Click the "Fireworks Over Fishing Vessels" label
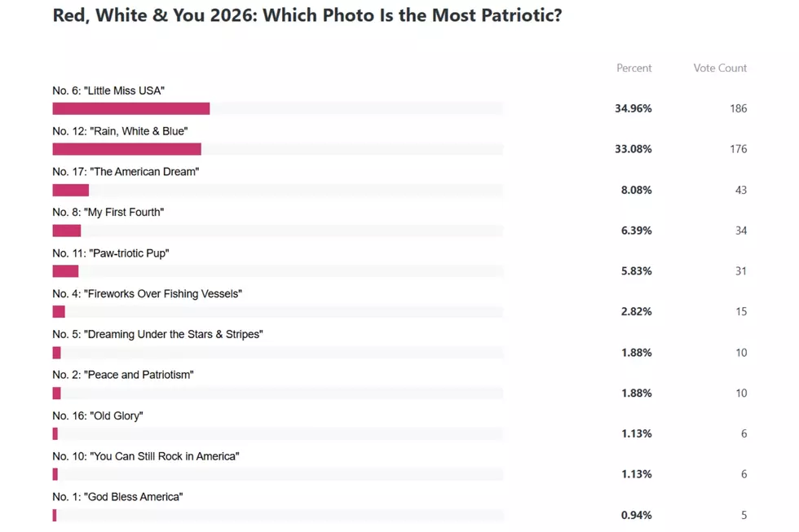This screenshot has width=799, height=532. tap(148, 294)
